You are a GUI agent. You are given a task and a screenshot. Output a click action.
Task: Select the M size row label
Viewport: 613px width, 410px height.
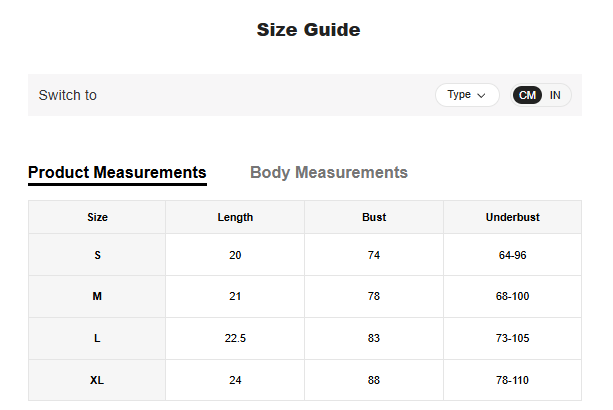click(x=97, y=297)
